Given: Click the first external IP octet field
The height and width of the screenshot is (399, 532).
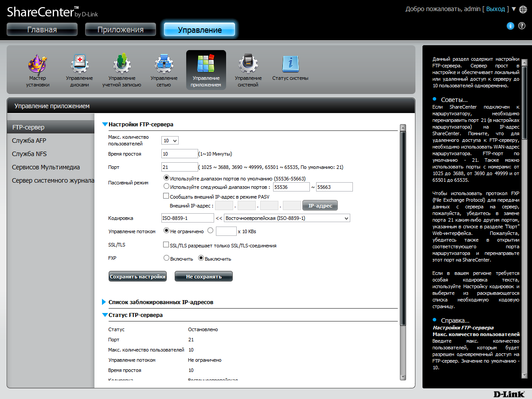Looking at the screenshot, I should [x=224, y=205].
